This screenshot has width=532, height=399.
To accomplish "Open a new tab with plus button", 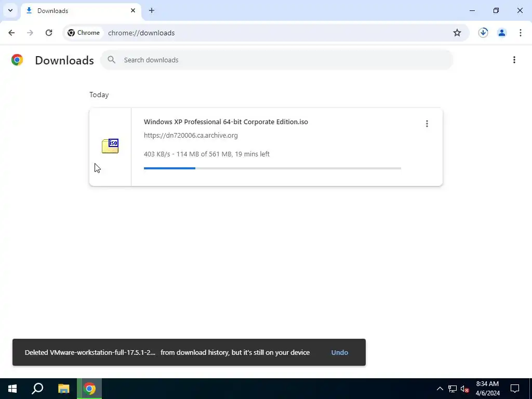I will coord(152,10).
